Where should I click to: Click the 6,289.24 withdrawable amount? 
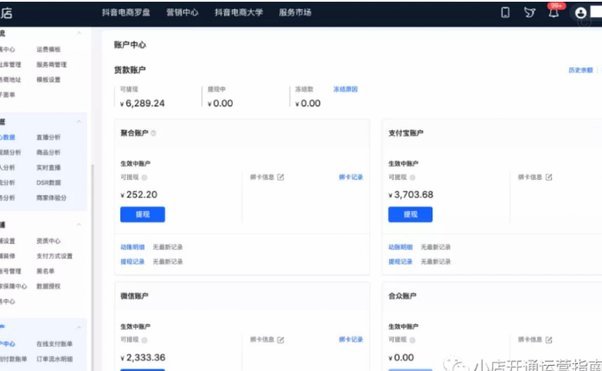(x=142, y=103)
